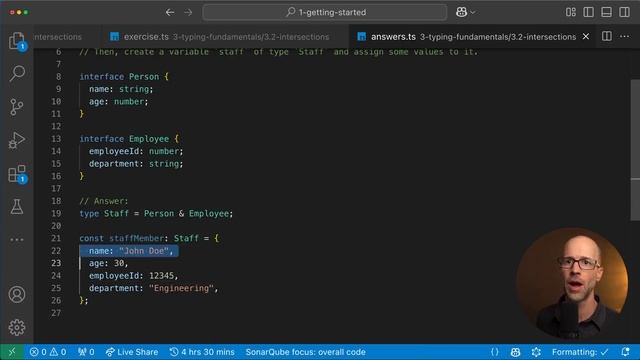Open the Copilot chat icon in title bar

[x=461, y=12]
